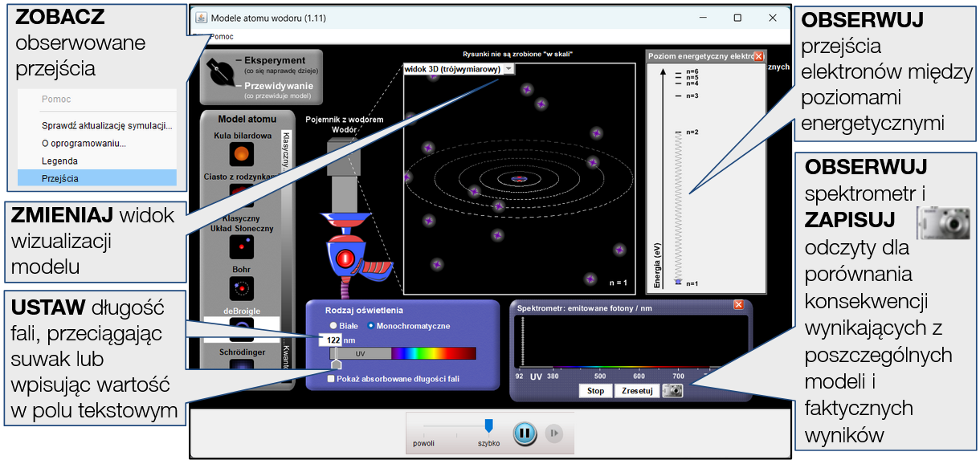Click the 122 nm wavelength input field
The image size is (980, 464).
point(329,340)
